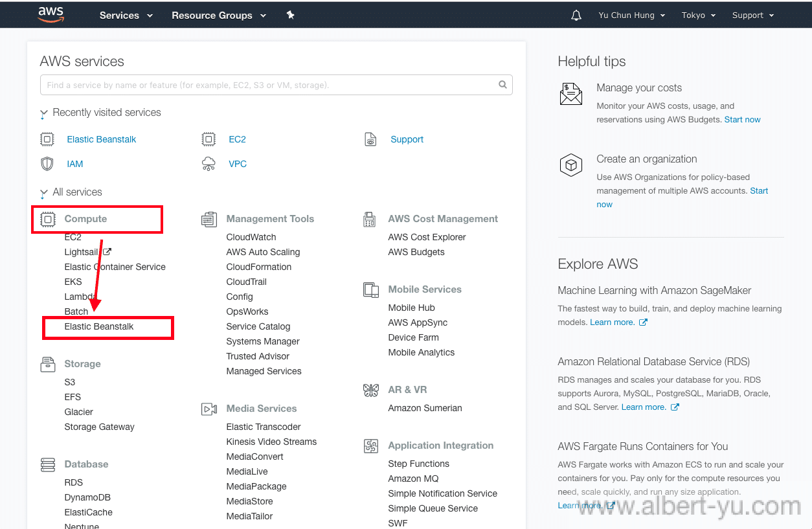812x529 pixels.
Task: Collapse the Recently visited services section
Action: point(43,113)
